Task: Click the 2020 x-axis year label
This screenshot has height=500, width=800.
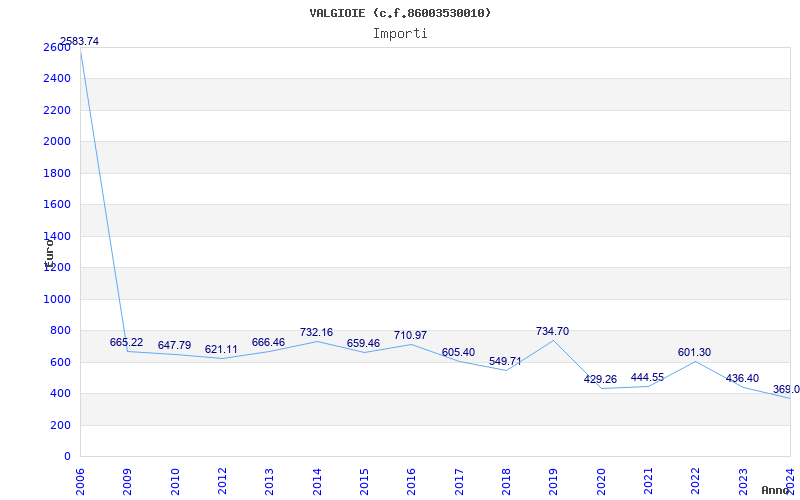Action: 601,481
